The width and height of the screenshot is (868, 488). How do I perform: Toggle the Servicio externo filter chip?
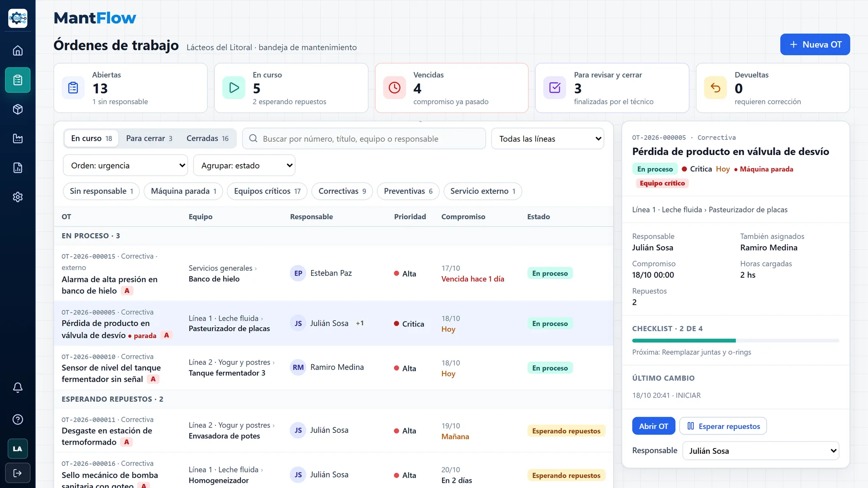tap(483, 191)
